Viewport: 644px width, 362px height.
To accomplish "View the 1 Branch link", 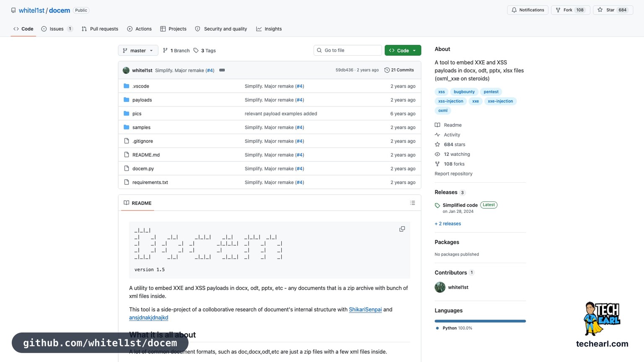I will 176,51.
